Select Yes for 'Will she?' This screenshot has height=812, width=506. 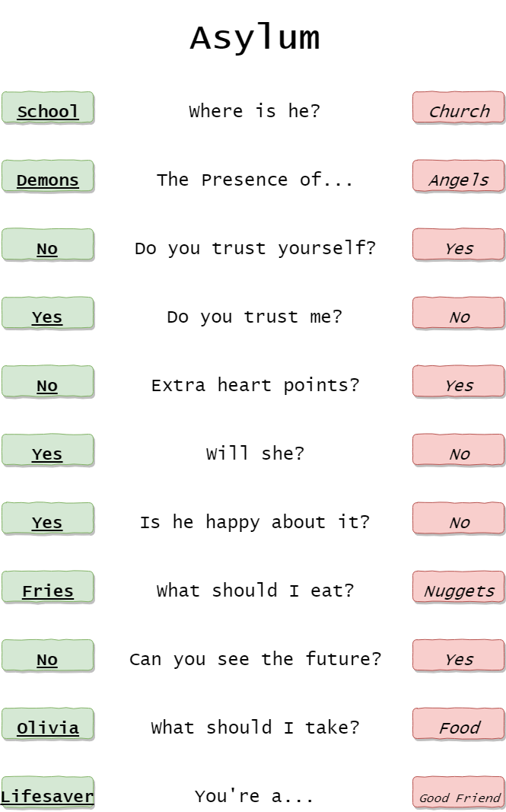tap(47, 451)
